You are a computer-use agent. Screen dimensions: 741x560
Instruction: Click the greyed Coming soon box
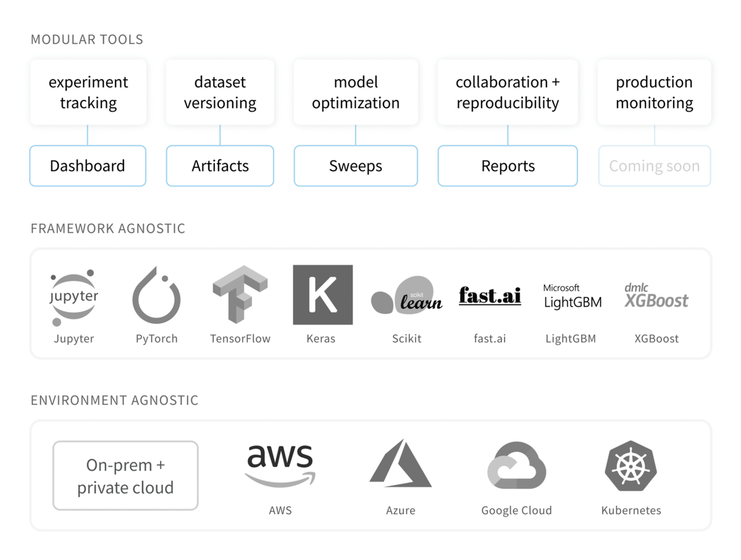coord(655,166)
